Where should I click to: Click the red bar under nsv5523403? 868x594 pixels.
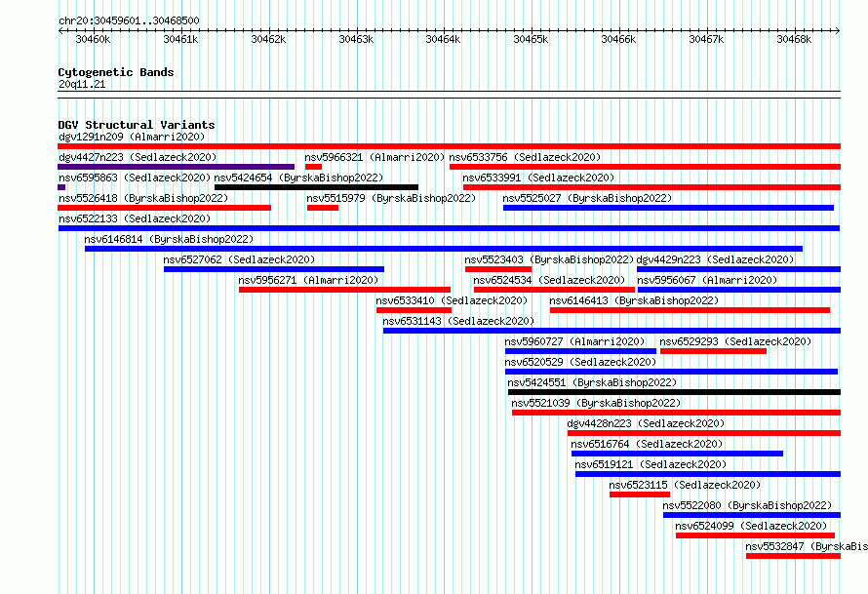coord(498,269)
